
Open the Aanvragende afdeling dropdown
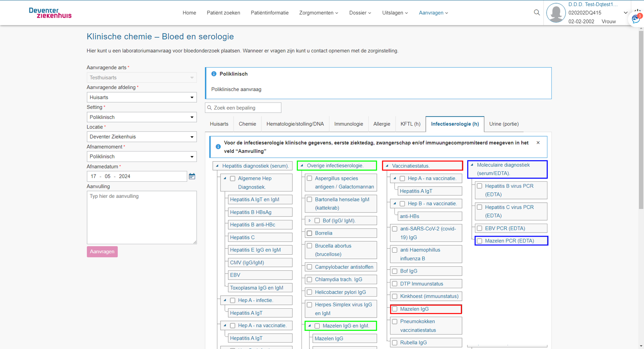[142, 98]
